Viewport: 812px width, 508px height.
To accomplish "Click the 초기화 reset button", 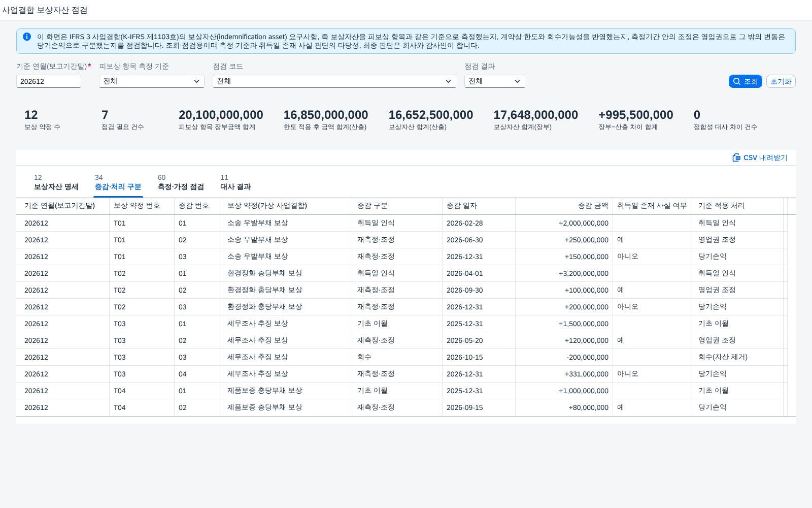I will tap(781, 81).
